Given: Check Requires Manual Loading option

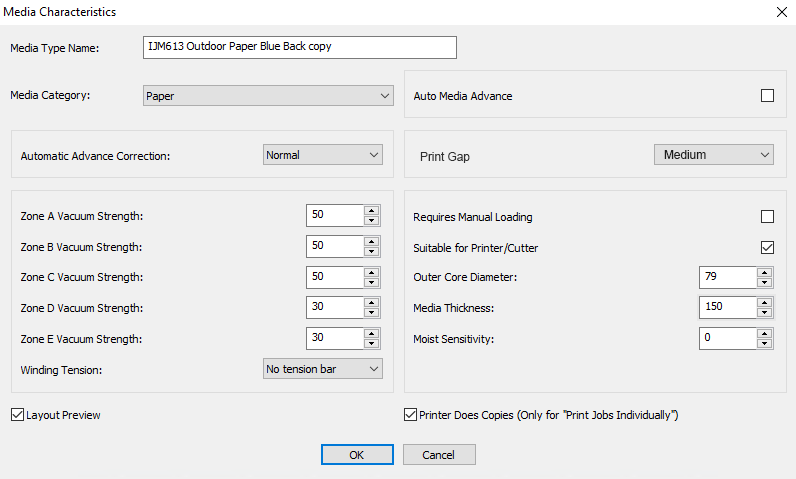Looking at the screenshot, I should tap(767, 217).
